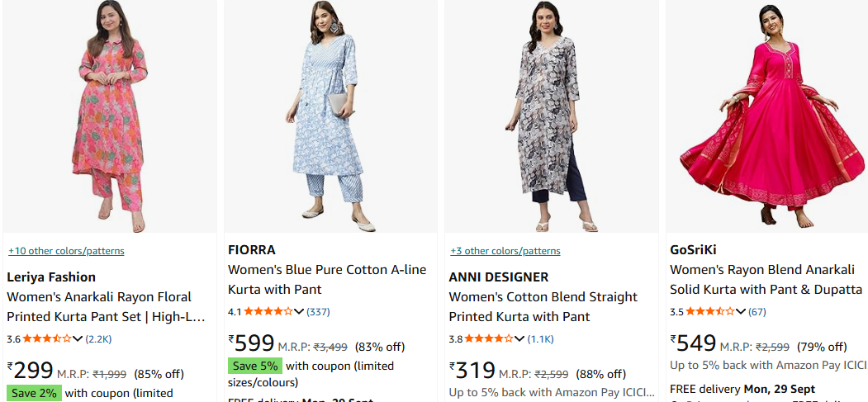View the 2.2K reviews for Leriya Fashion

[x=98, y=338]
